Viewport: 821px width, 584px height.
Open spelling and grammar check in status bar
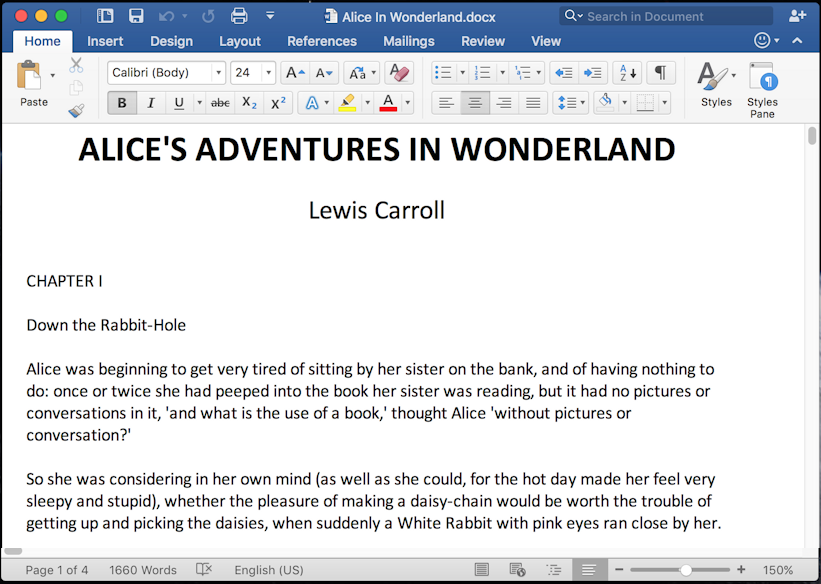[x=204, y=569]
